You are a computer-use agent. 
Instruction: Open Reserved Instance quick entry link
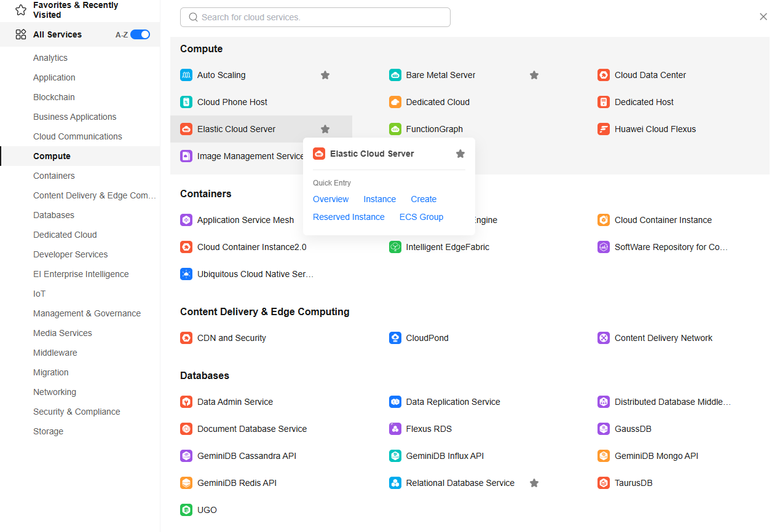tap(349, 217)
